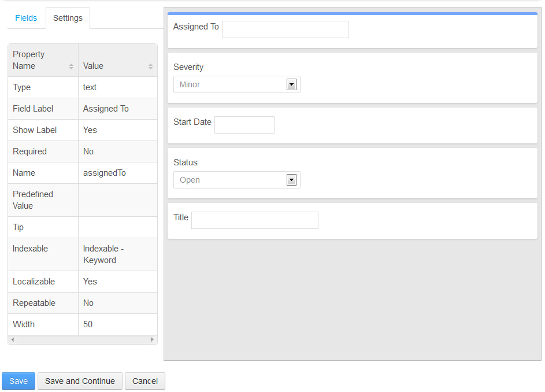Click the 'Repeatable' property name cell

(x=43, y=303)
